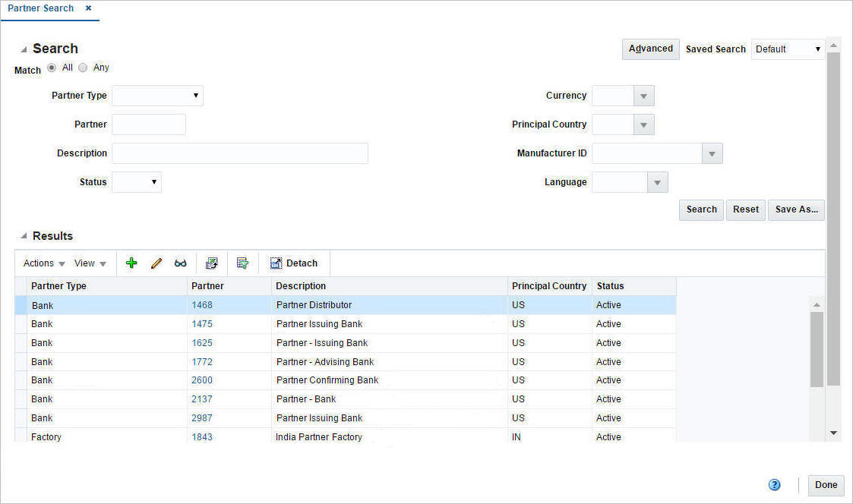Open the Status dropdown
853x504 pixels.
point(151,182)
